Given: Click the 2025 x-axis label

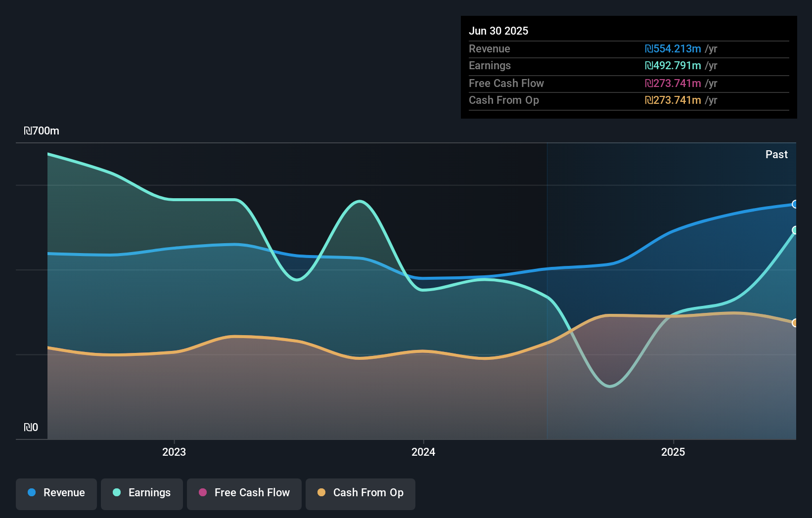Looking at the screenshot, I should pyautogui.click(x=673, y=452).
